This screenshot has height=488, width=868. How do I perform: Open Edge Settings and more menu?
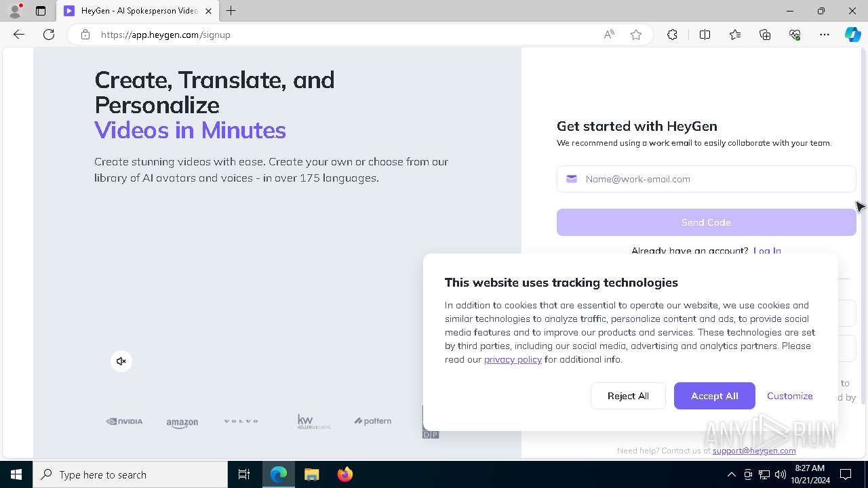825,35
